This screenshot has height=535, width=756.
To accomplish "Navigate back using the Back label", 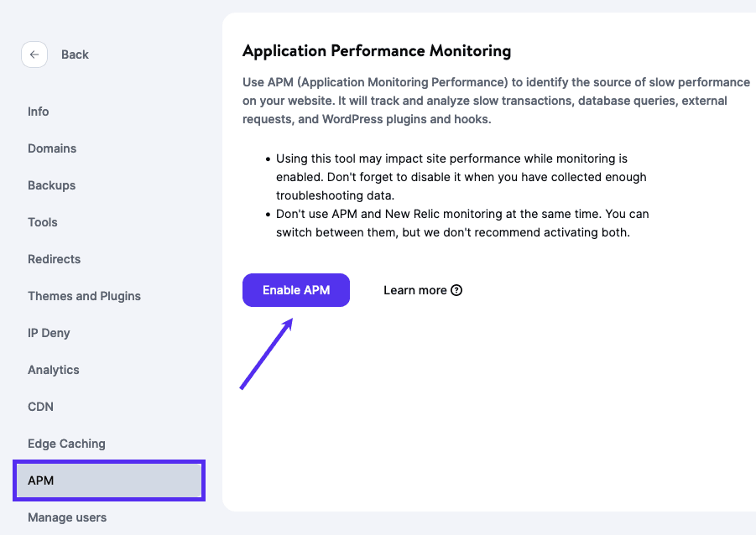I will click(75, 54).
